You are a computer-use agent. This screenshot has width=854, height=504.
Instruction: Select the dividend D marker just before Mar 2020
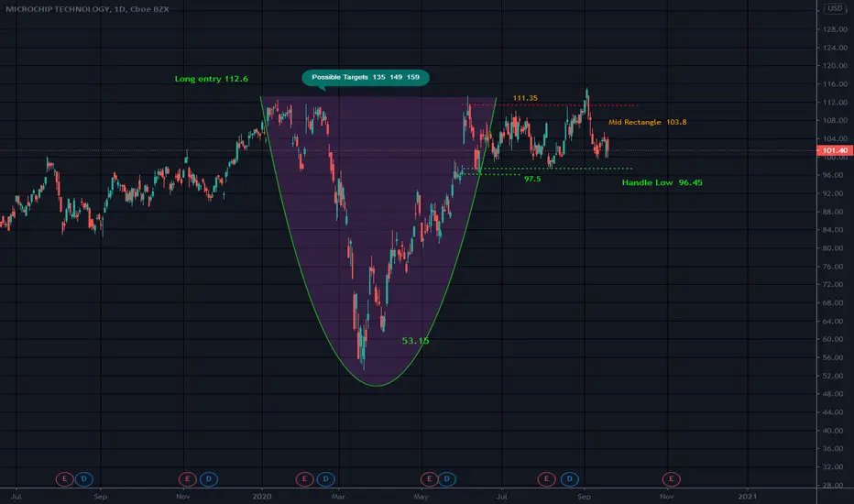[325, 479]
